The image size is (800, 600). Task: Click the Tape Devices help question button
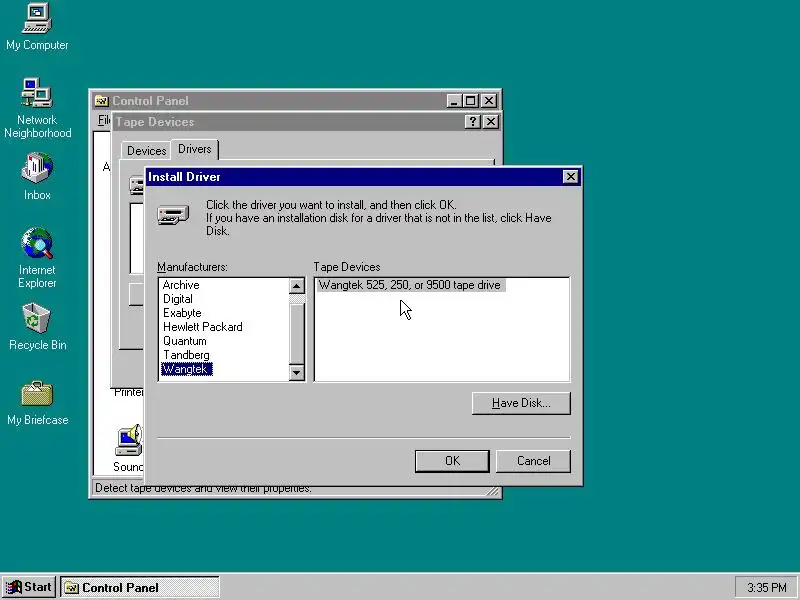[x=472, y=121]
